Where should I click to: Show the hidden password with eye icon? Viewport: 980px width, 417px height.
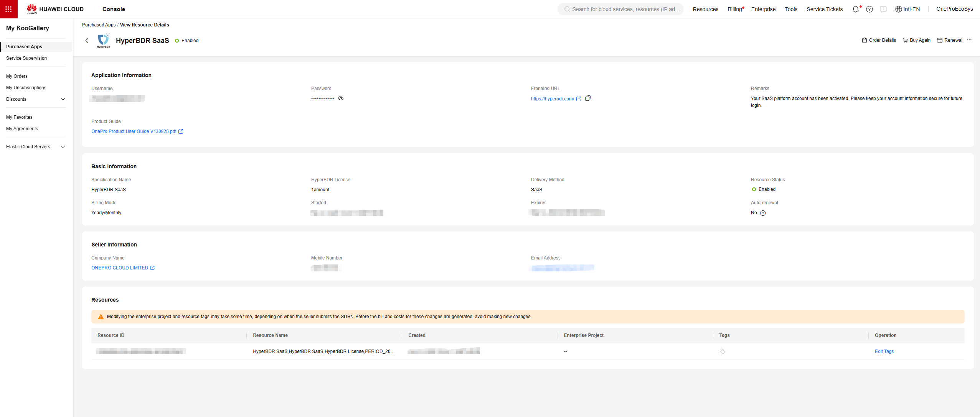click(x=341, y=99)
